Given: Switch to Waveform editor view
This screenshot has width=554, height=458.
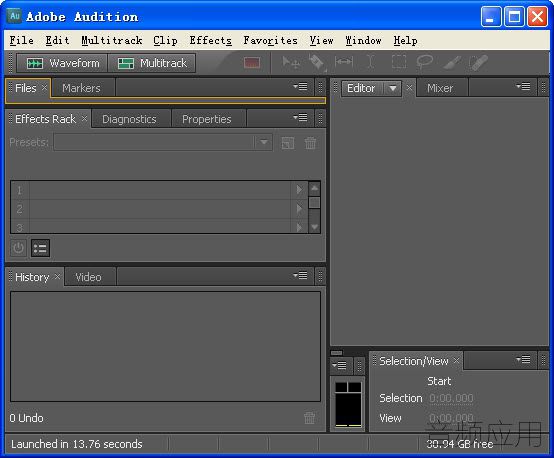Looking at the screenshot, I should (x=62, y=63).
